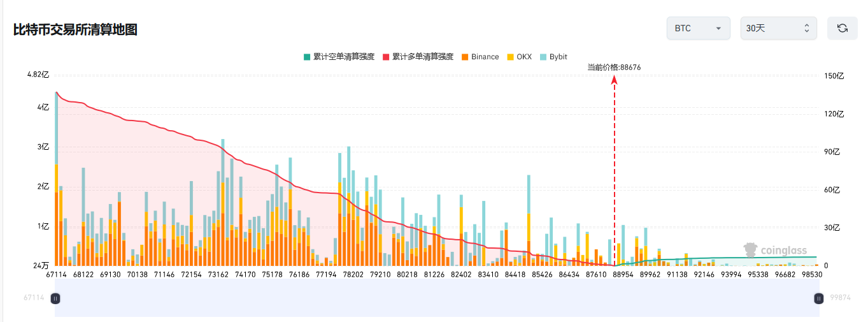This screenshot has height=322, width=868.
Task: Click x-axis label 84418
Action: 515,275
